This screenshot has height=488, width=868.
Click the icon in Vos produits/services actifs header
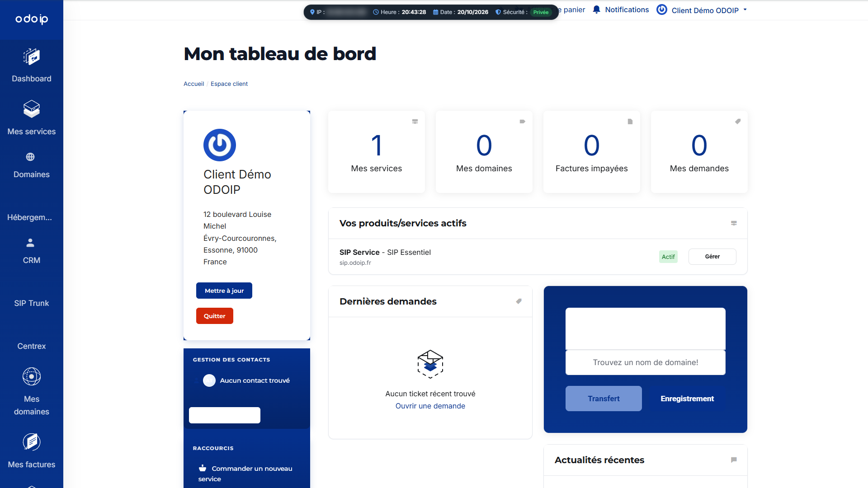734,223
